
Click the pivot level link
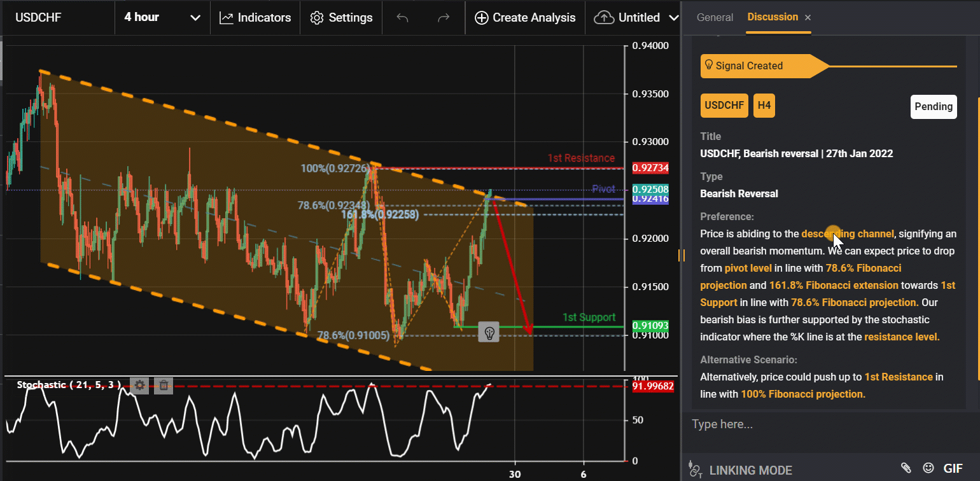749,268
